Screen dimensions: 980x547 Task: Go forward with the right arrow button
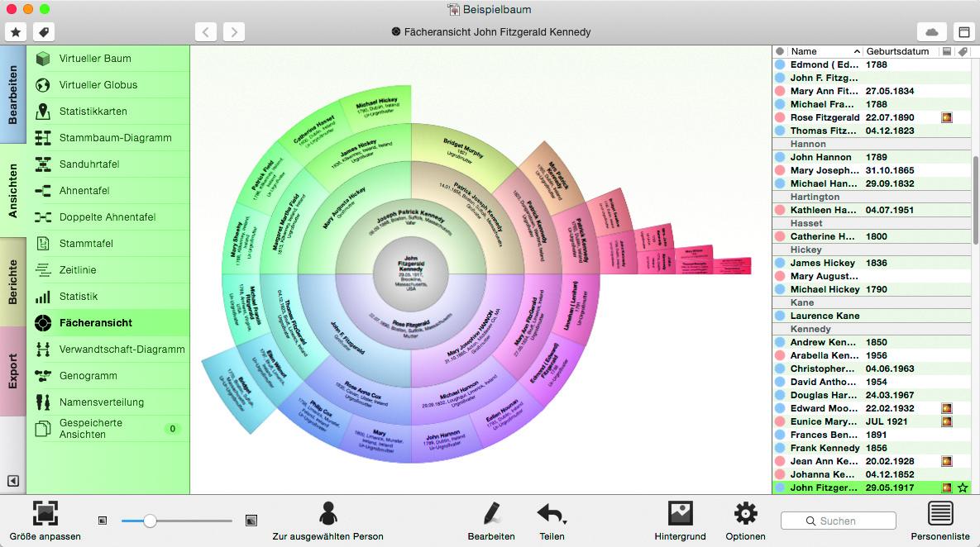tap(234, 32)
